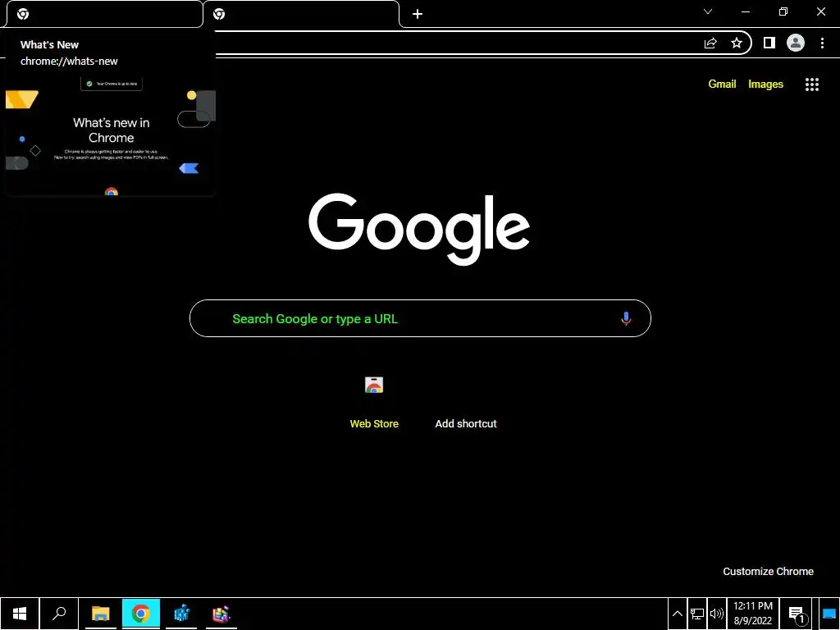Viewport: 840px width, 630px height.
Task: Expand the tab search chevron
Action: [708, 11]
